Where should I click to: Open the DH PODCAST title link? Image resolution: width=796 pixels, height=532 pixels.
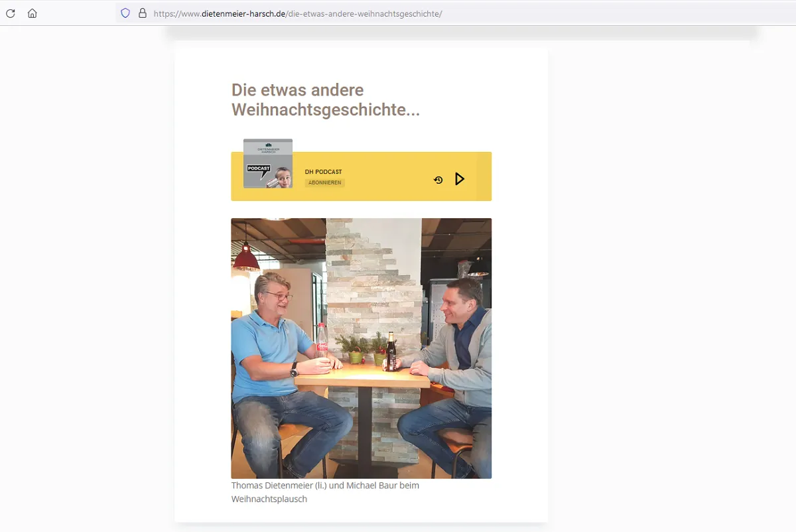(323, 171)
